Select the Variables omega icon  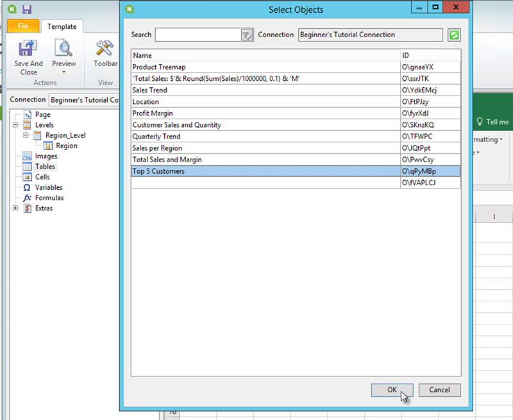[x=27, y=188]
